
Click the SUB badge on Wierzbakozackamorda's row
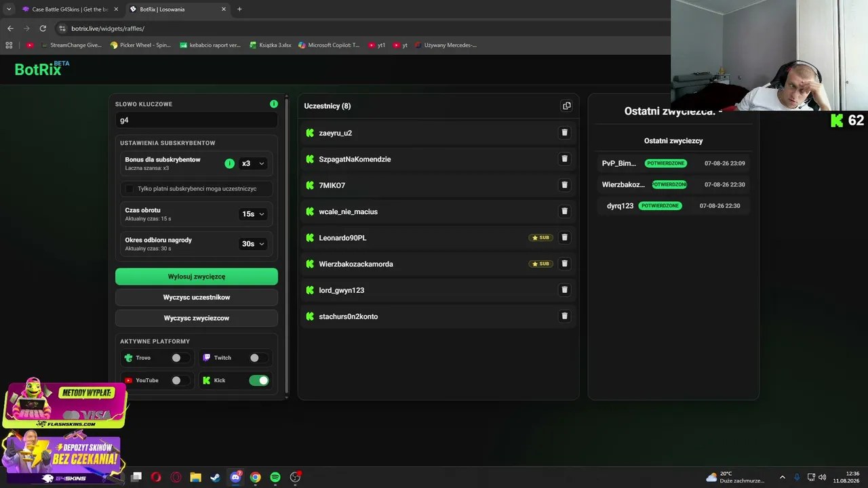[x=541, y=264]
